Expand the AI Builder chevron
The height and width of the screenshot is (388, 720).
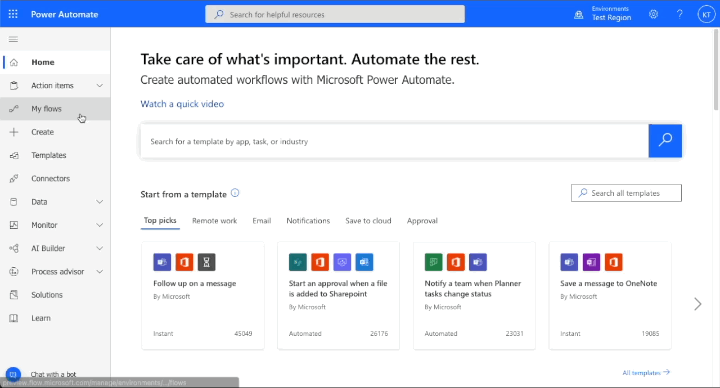pyautogui.click(x=100, y=248)
